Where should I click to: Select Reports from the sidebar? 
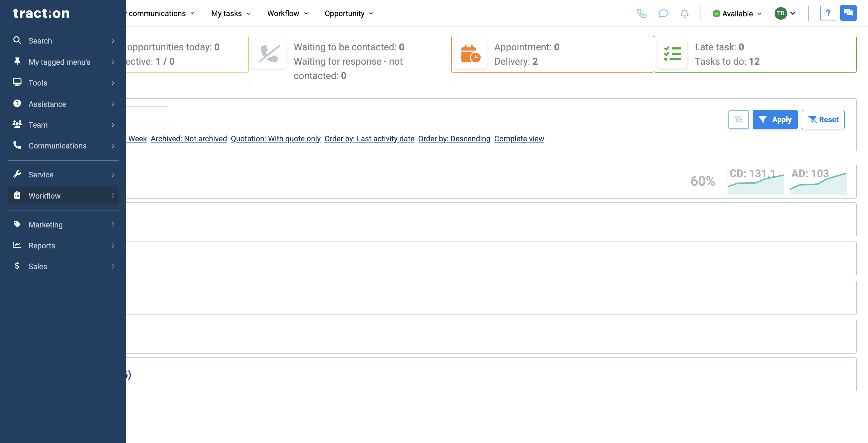tap(42, 245)
